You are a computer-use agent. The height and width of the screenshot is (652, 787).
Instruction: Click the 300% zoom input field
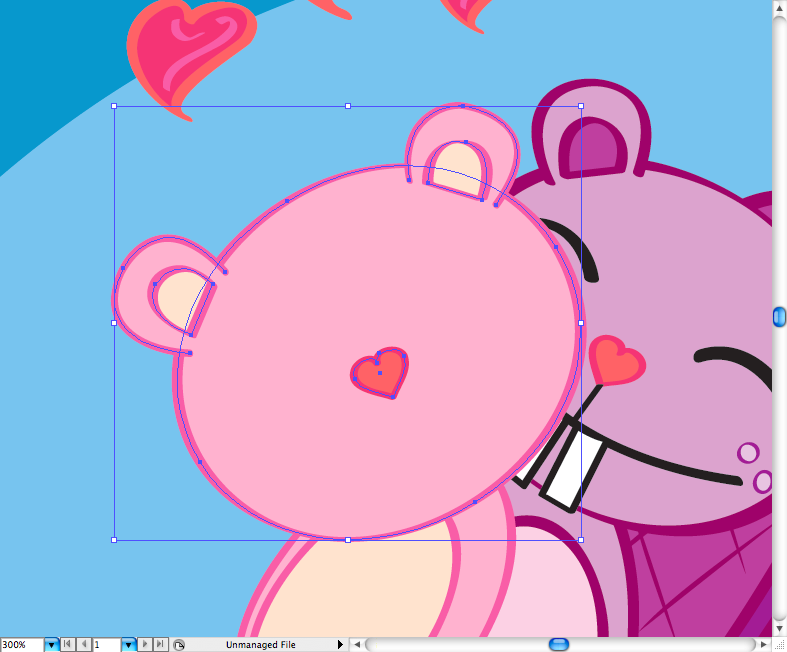21,645
